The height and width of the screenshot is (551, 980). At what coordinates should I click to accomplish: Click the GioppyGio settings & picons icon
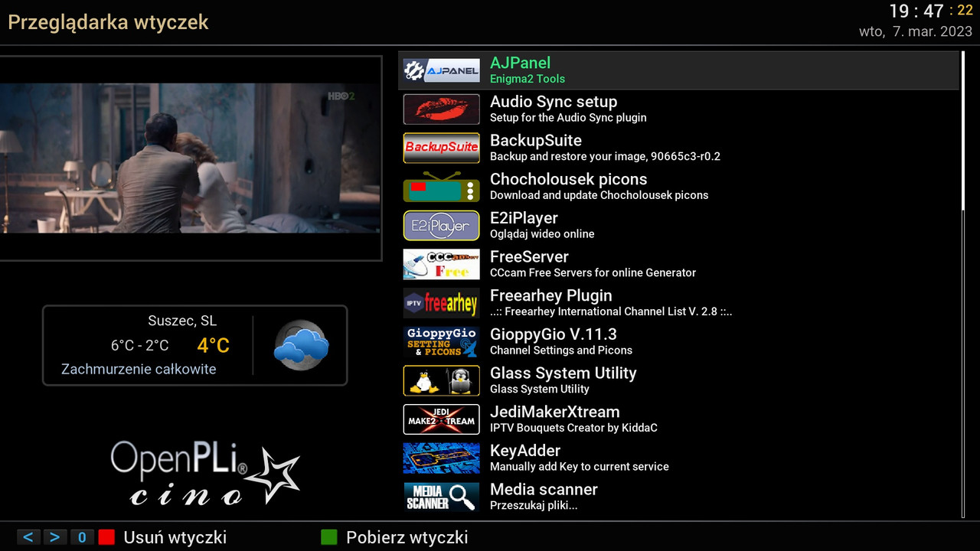pos(441,342)
